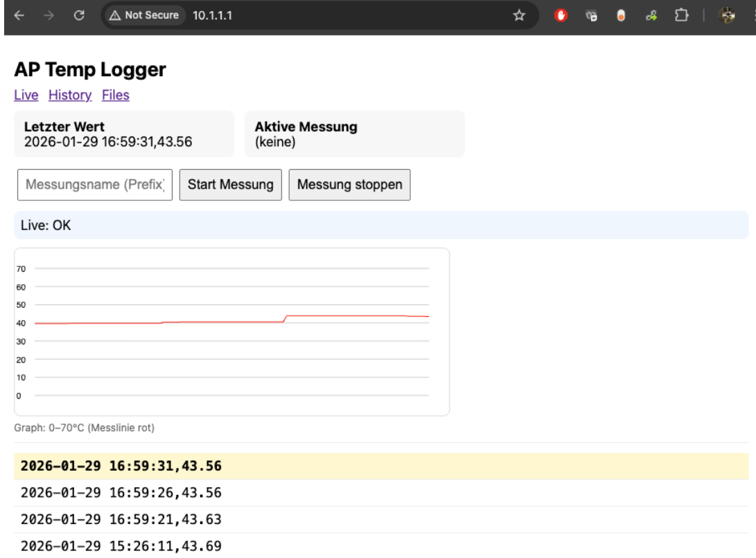Open the Extensions puzzle piece menu
This screenshot has width=756, height=558.
(x=683, y=16)
